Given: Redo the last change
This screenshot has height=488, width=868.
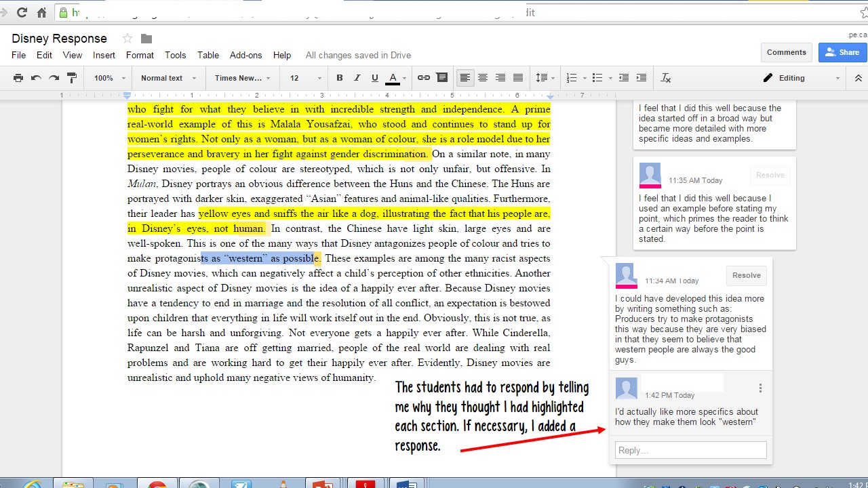Looking at the screenshot, I should tap(53, 77).
